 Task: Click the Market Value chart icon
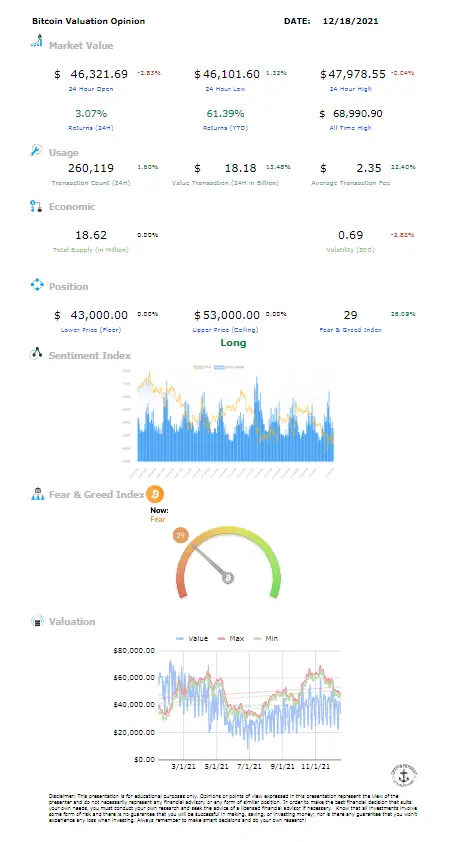37,41
